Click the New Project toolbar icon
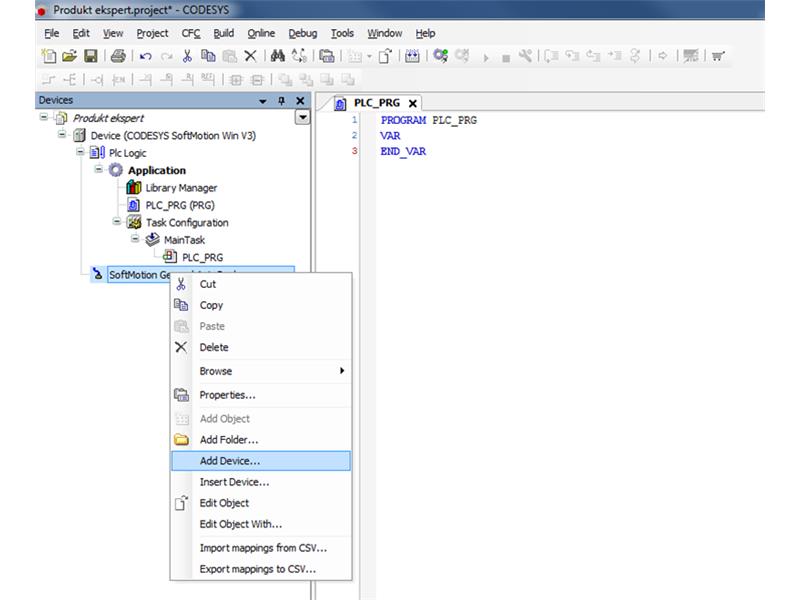The height and width of the screenshot is (600, 800). (49, 56)
